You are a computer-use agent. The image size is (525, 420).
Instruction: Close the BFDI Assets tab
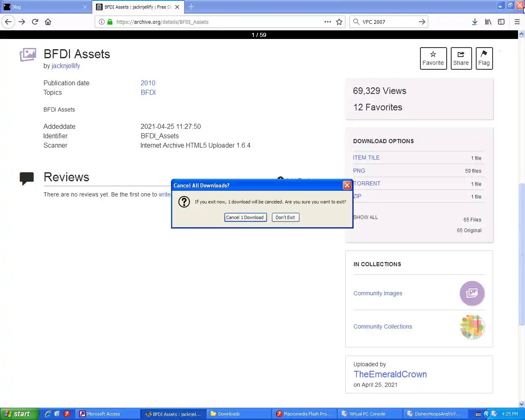click(x=177, y=7)
